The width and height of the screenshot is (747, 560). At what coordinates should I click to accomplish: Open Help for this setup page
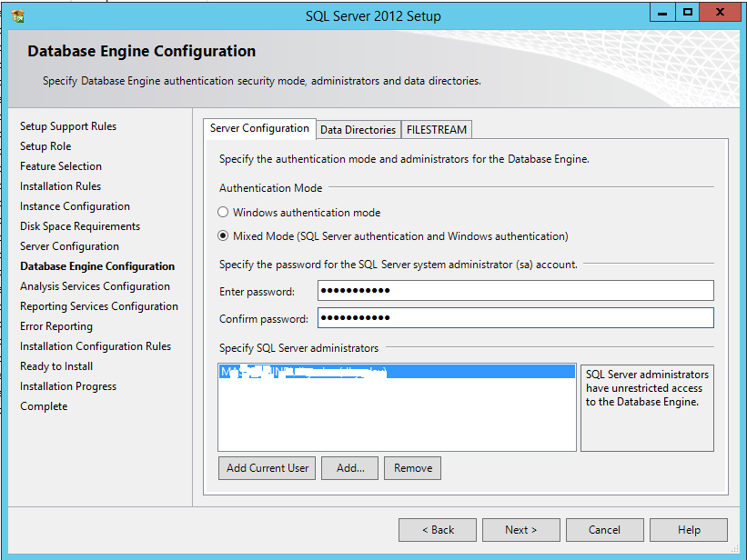[689, 530]
